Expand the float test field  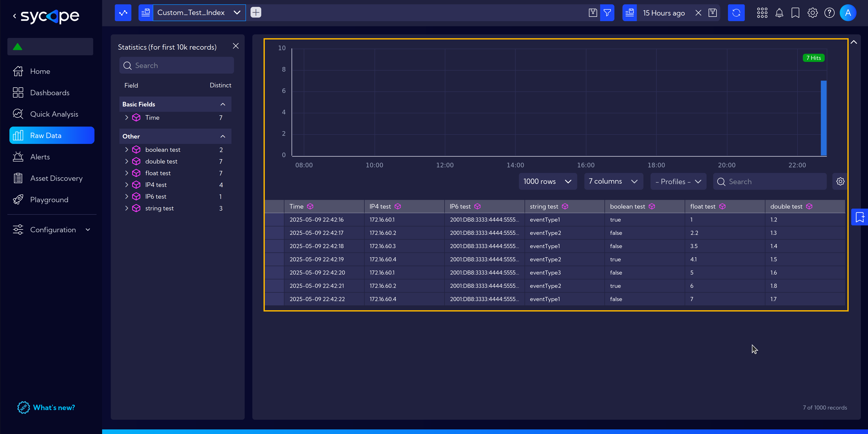coord(127,173)
